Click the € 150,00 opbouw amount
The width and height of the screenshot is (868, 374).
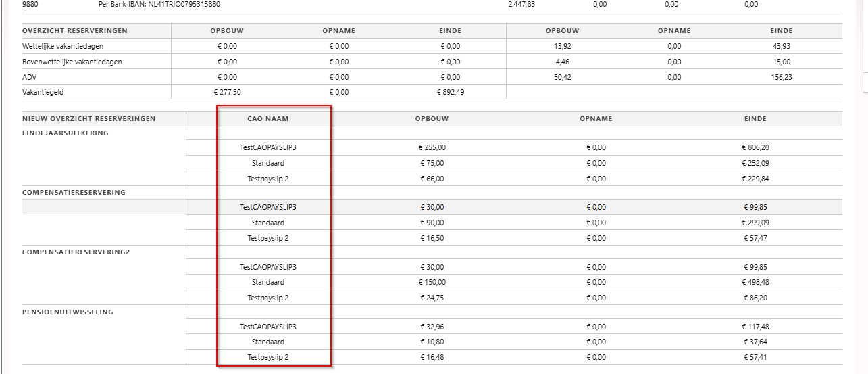point(432,282)
